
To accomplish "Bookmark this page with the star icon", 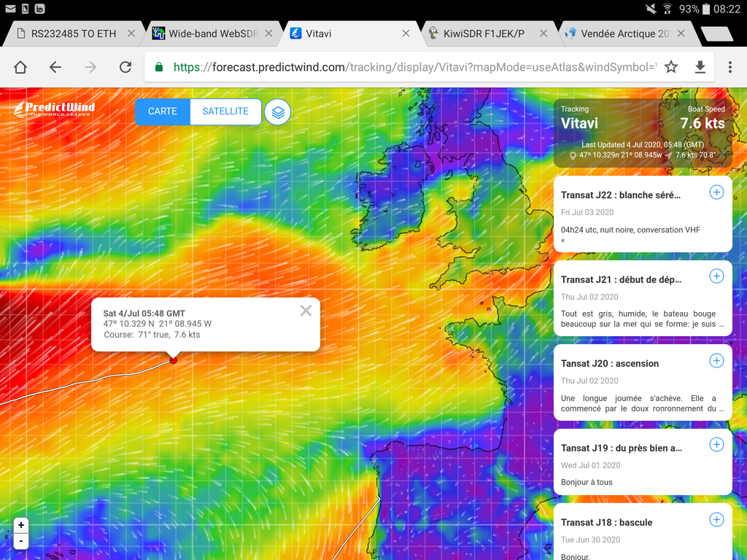I will 671,67.
